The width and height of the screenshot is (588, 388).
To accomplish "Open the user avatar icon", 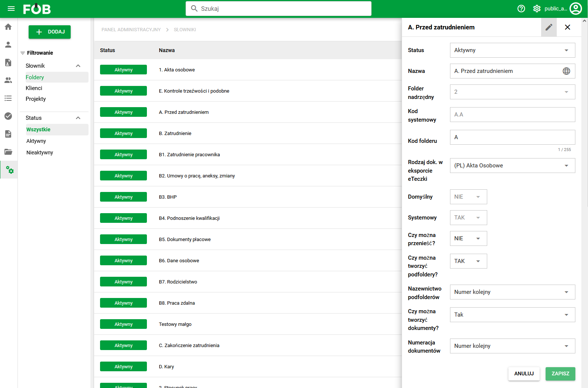I will pyautogui.click(x=576, y=9).
